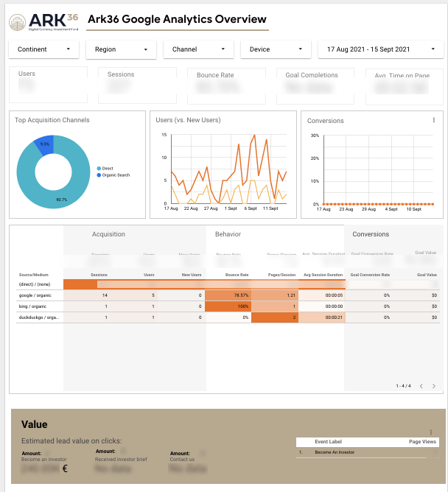Open the Channel filter dropdown
The height and width of the screenshot is (492, 448).
click(198, 49)
